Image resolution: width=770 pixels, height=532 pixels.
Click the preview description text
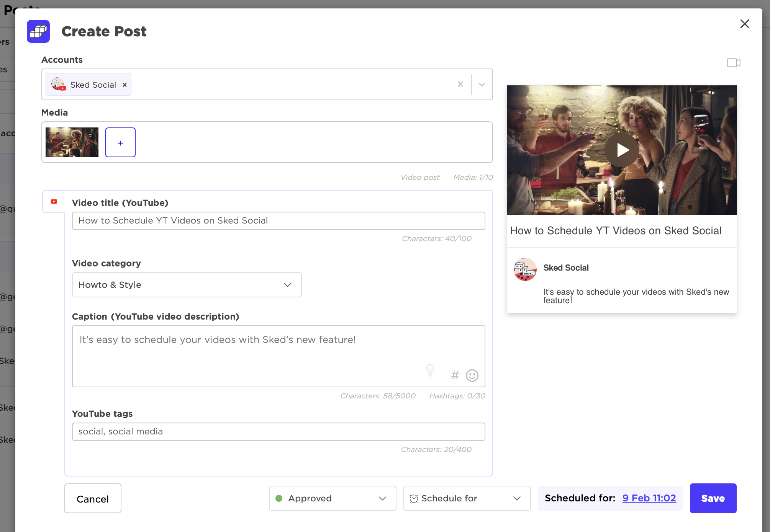(x=636, y=296)
